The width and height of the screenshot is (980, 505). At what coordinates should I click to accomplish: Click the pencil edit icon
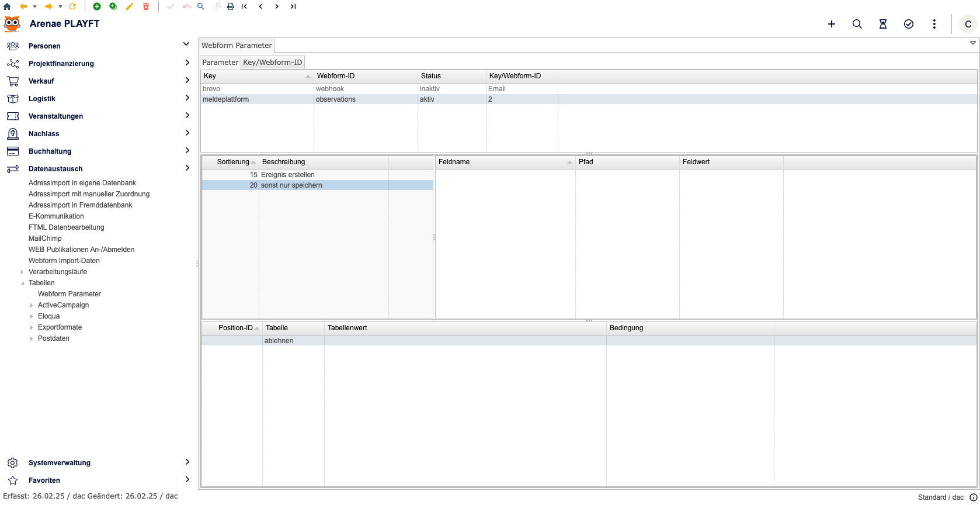click(130, 6)
